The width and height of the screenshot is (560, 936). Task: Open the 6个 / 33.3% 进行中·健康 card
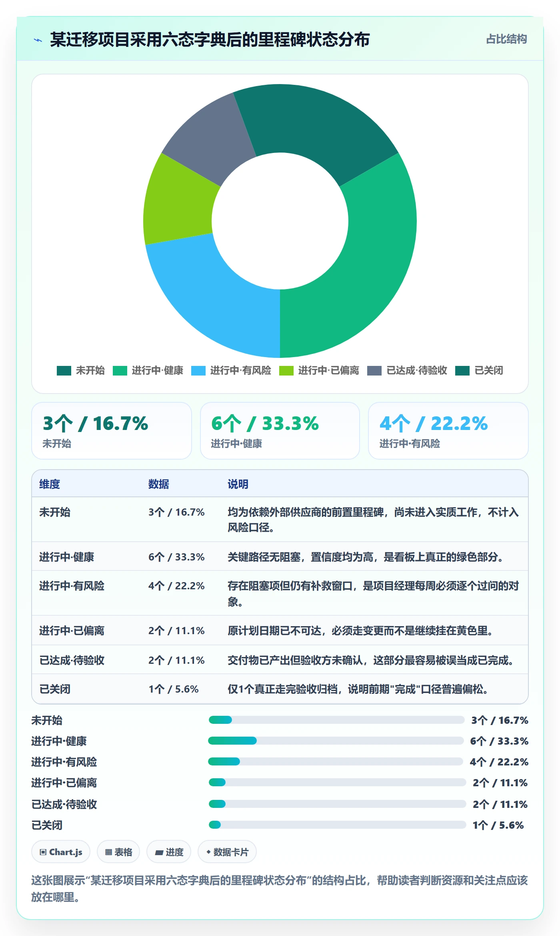280,431
